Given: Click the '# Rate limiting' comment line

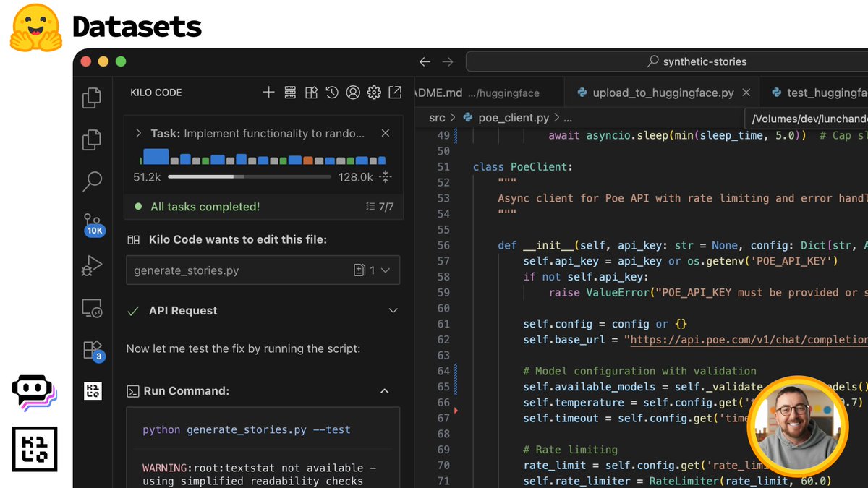Looking at the screenshot, I should tap(571, 450).
